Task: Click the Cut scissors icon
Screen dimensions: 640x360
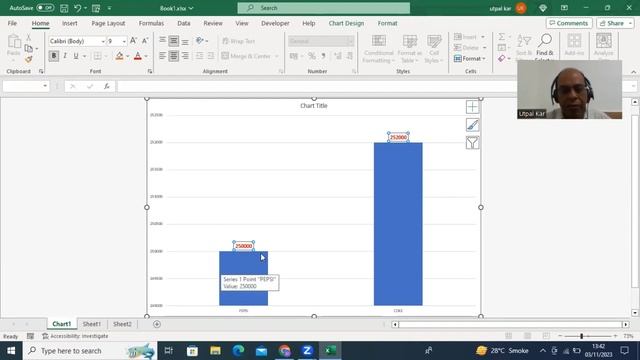Action: 28,38
